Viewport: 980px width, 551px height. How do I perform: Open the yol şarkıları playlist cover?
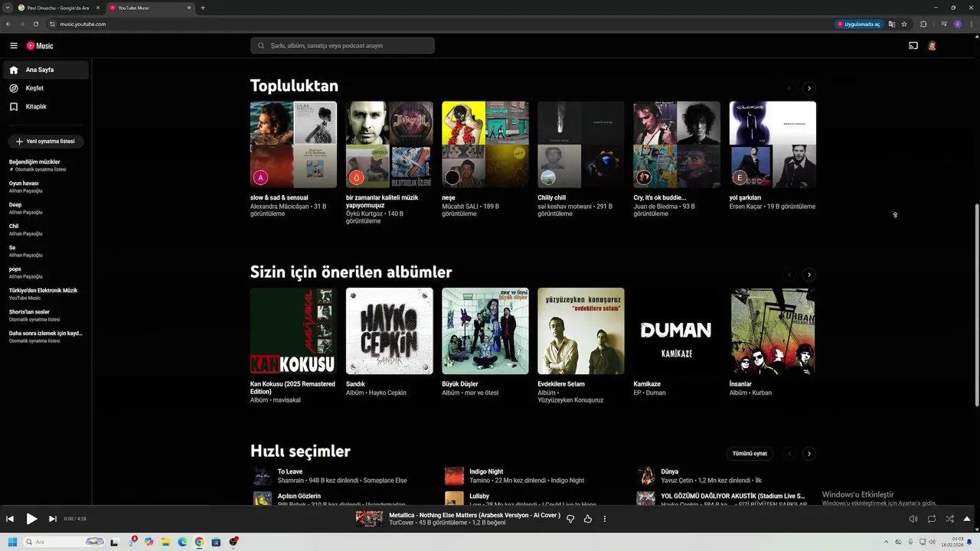click(773, 145)
